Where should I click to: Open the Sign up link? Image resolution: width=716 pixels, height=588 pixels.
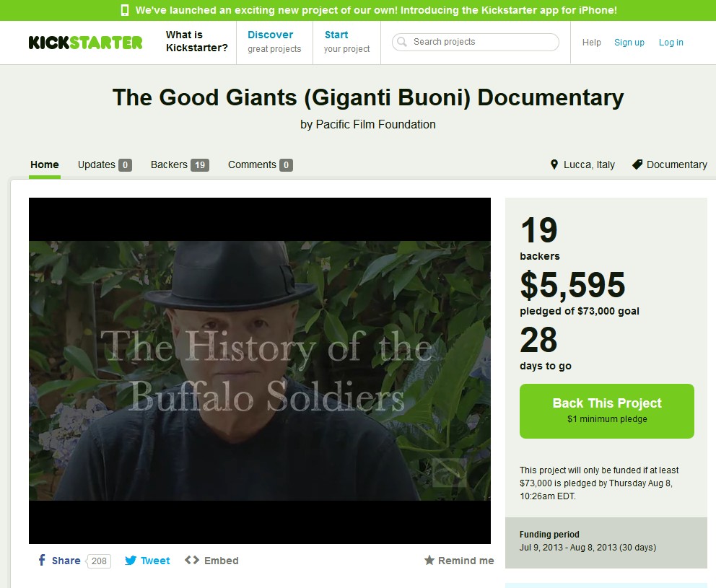tap(629, 42)
